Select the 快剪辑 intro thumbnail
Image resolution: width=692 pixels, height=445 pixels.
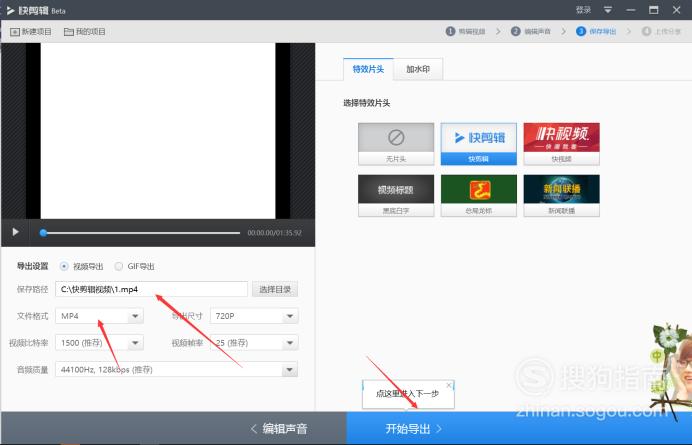[x=478, y=144]
